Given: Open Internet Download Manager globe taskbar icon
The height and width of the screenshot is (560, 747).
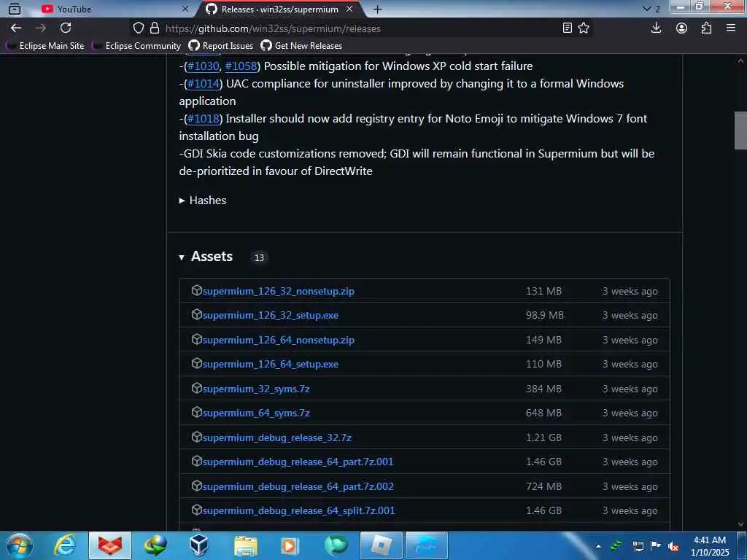Looking at the screenshot, I should [x=155, y=545].
